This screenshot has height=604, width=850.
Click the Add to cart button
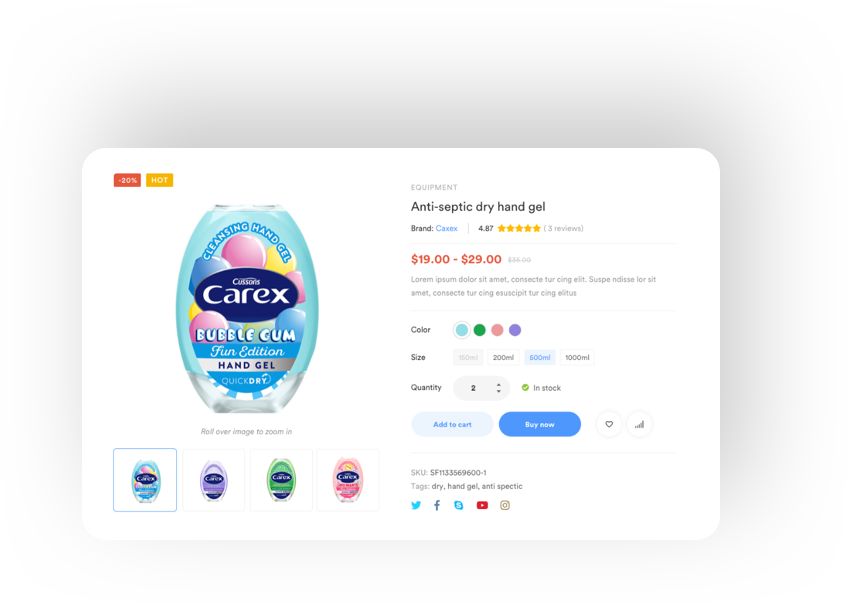coord(452,424)
